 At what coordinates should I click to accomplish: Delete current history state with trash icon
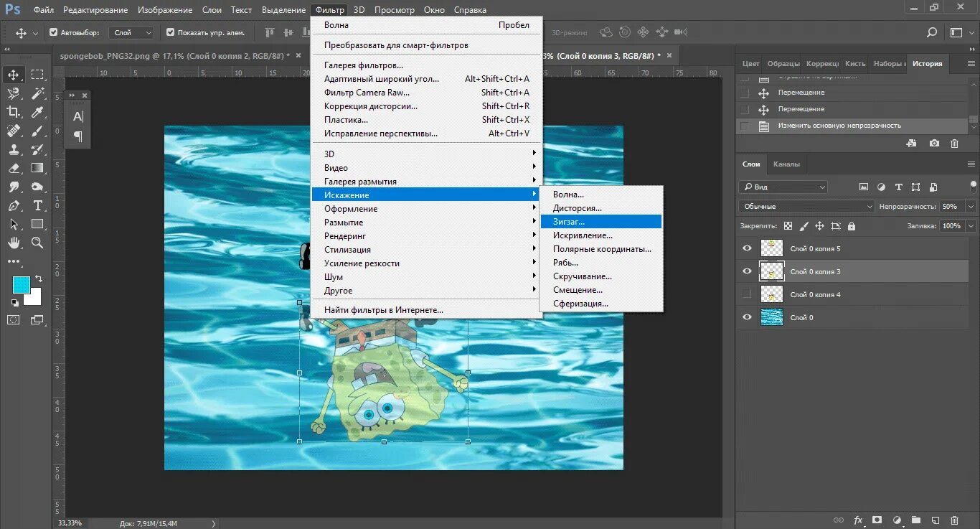pyautogui.click(x=954, y=144)
